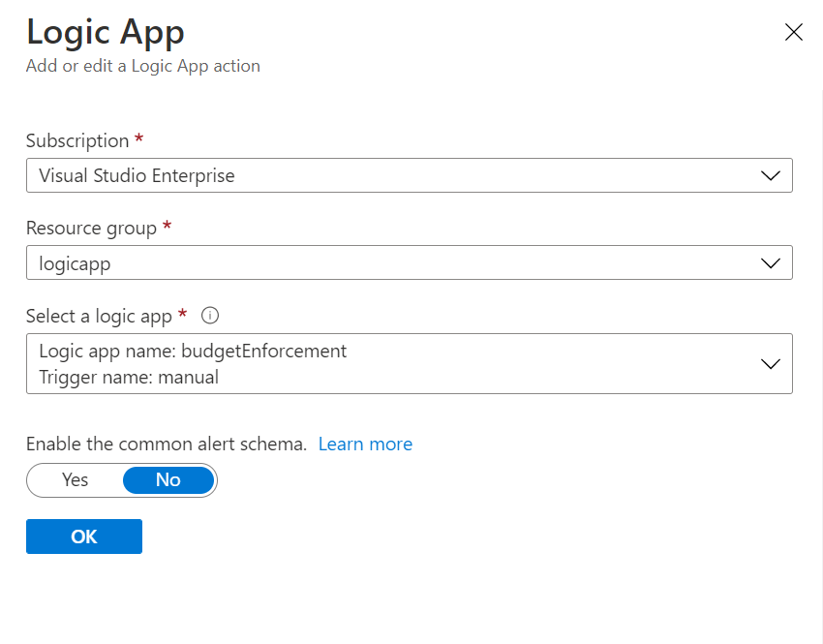The height and width of the screenshot is (644, 823).
Task: Click the Logic App heading text
Action: click(x=105, y=32)
